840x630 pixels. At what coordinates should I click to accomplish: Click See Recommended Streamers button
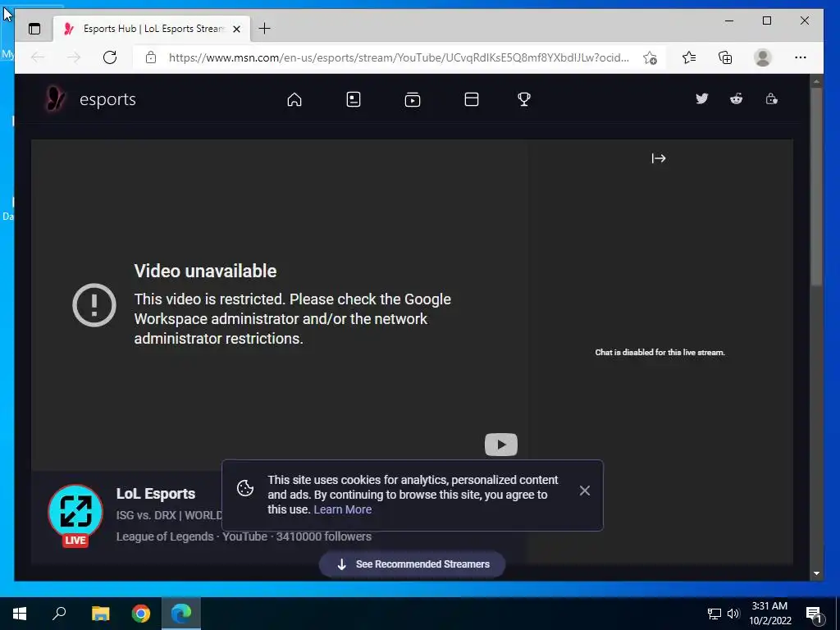click(412, 564)
